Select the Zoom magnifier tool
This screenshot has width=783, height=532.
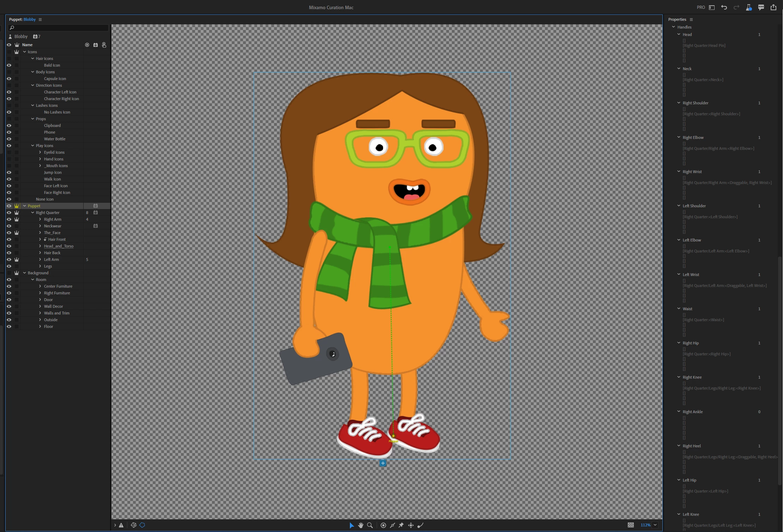tap(370, 525)
